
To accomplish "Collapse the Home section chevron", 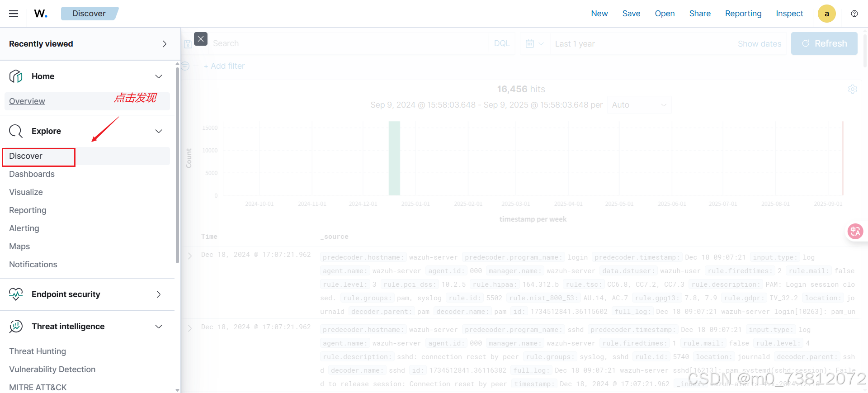I will click(159, 76).
